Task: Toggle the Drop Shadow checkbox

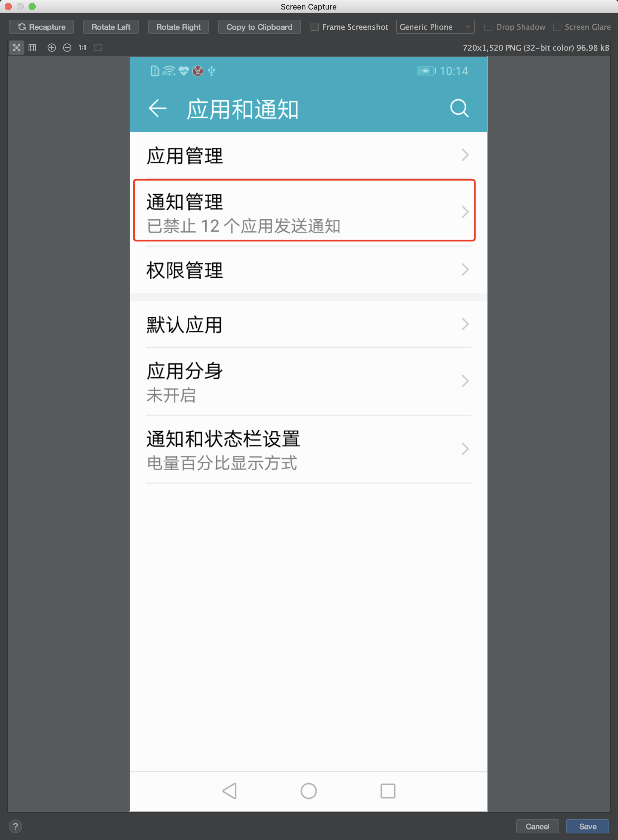Action: click(x=488, y=27)
